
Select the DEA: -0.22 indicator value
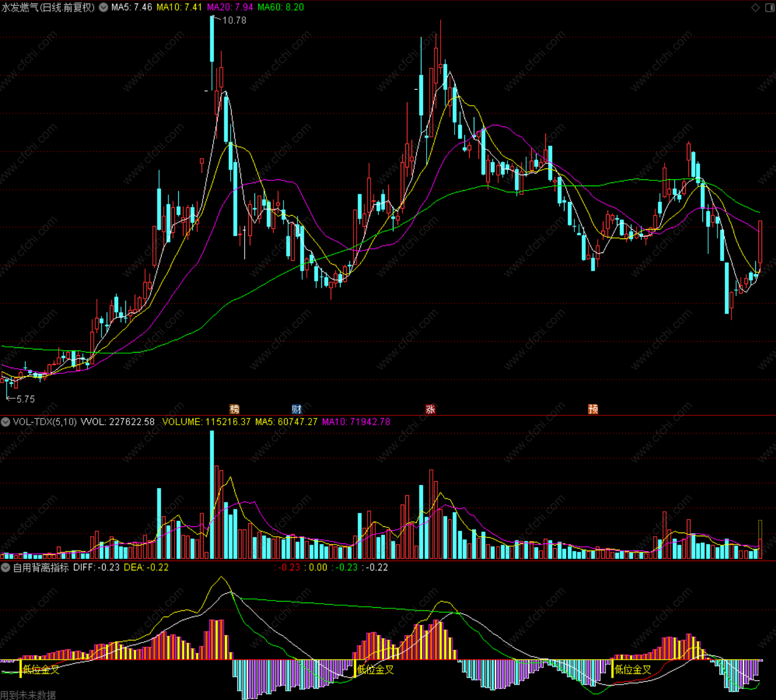(x=146, y=568)
